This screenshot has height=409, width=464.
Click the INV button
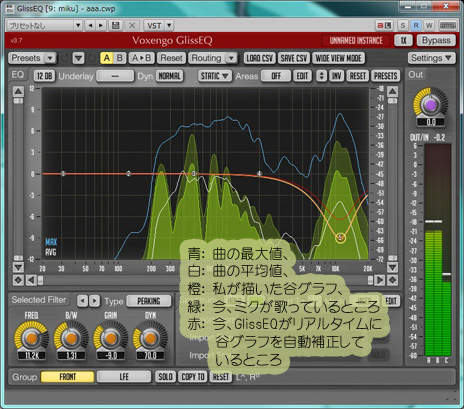(x=337, y=76)
